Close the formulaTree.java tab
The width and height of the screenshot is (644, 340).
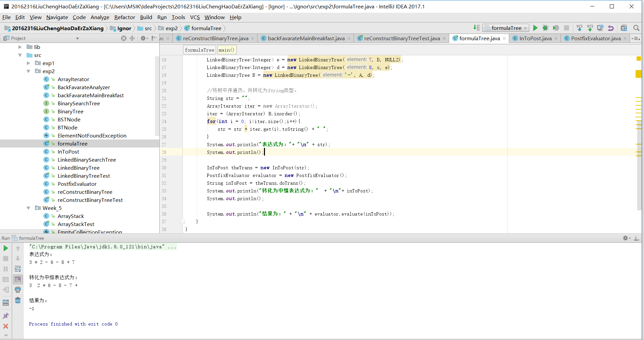[x=504, y=39]
